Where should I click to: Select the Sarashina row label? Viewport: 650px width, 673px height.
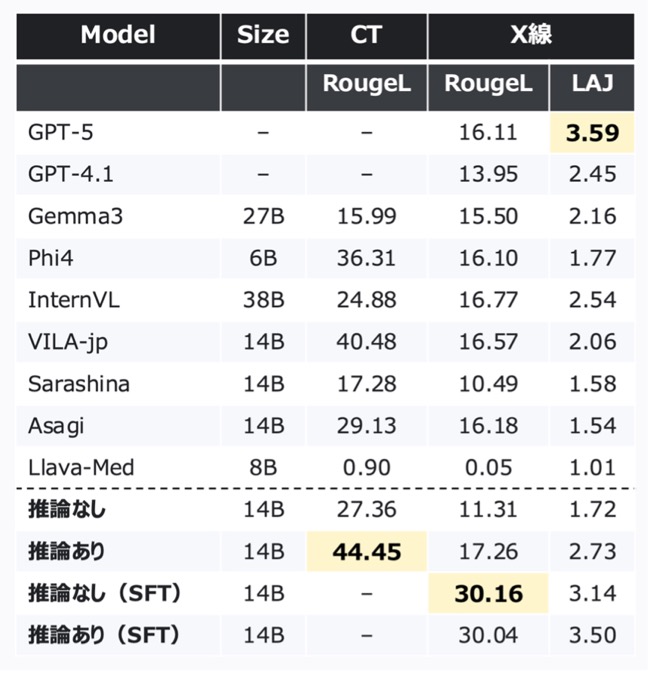pyautogui.click(x=79, y=384)
